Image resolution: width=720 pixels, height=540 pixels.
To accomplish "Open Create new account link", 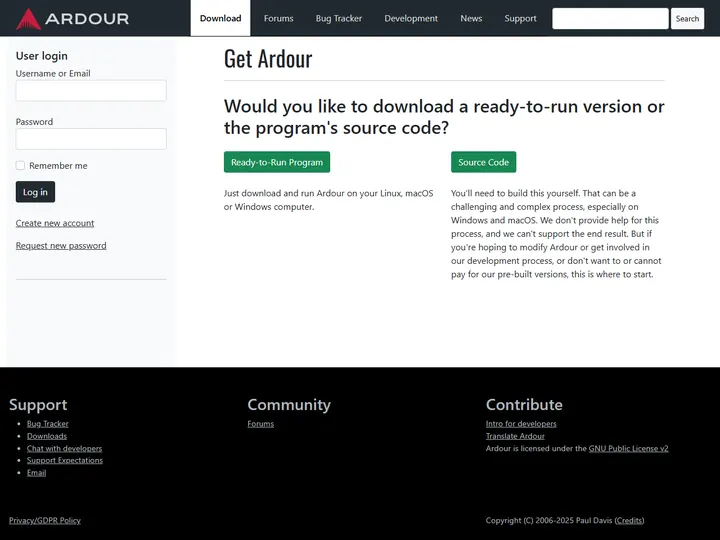I will (x=55, y=223).
